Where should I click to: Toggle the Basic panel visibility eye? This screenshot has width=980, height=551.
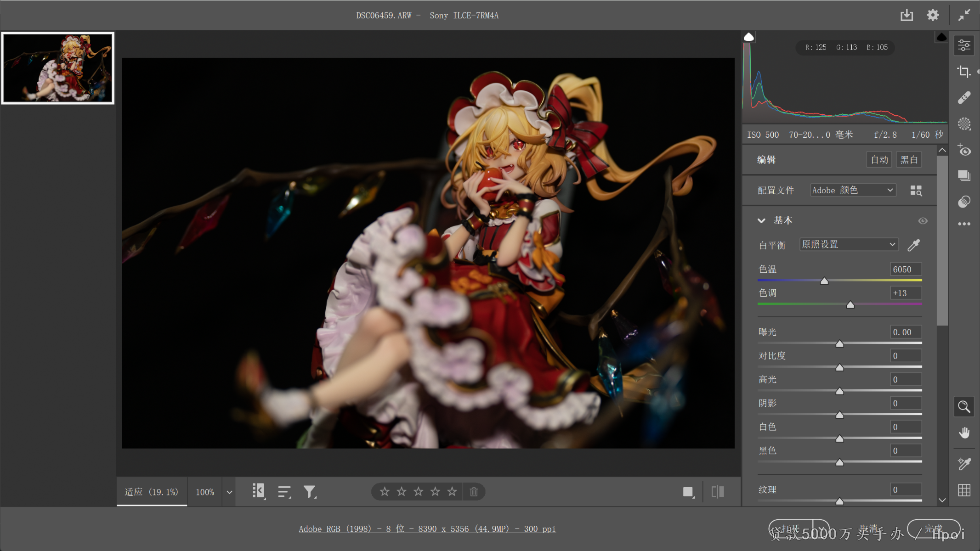(x=923, y=221)
